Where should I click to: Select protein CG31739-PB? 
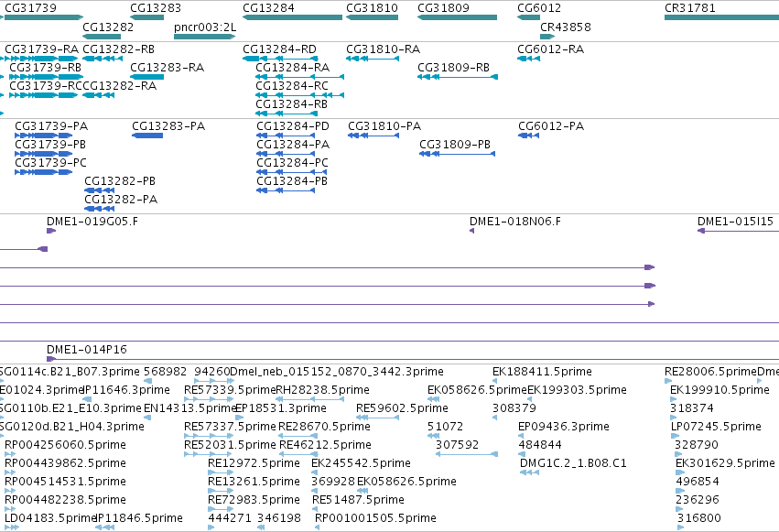44,154
